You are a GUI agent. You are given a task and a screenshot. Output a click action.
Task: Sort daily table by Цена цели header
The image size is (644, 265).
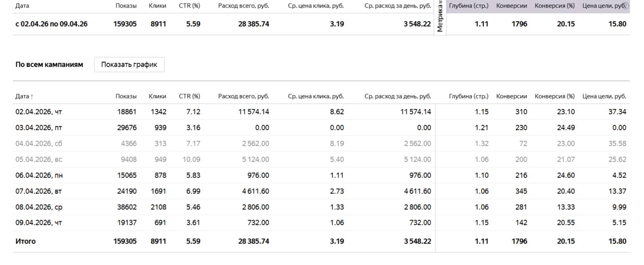tap(604, 96)
